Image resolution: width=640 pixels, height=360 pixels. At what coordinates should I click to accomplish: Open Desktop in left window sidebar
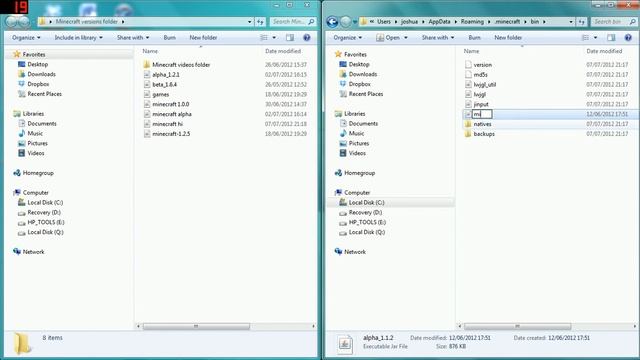37,64
